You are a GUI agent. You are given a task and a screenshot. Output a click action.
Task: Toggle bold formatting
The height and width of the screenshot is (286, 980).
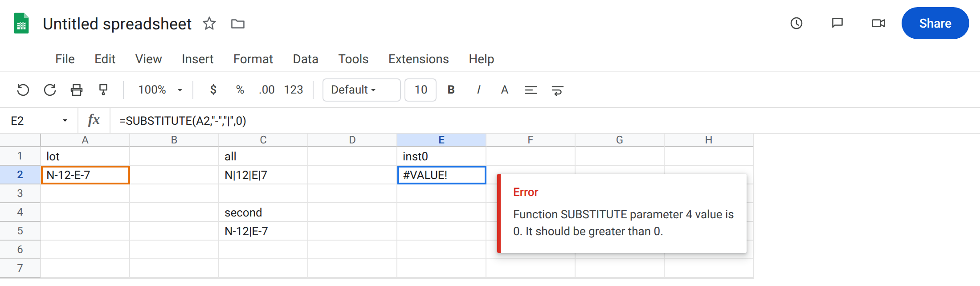point(451,90)
